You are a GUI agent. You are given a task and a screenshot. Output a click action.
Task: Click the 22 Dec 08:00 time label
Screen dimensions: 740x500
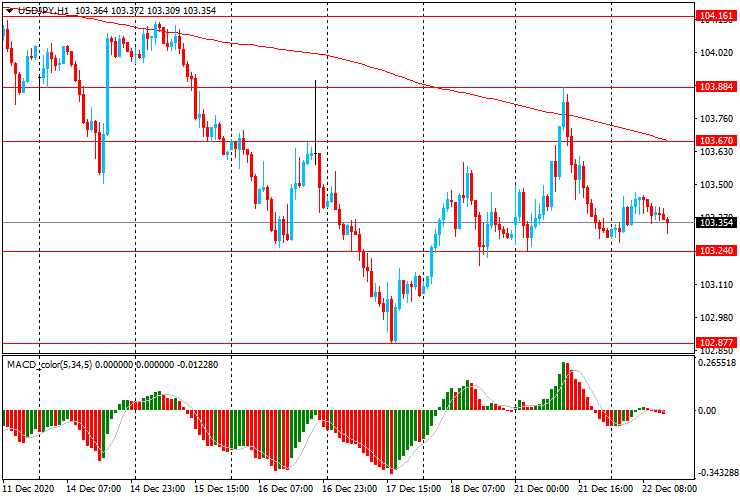tap(668, 490)
